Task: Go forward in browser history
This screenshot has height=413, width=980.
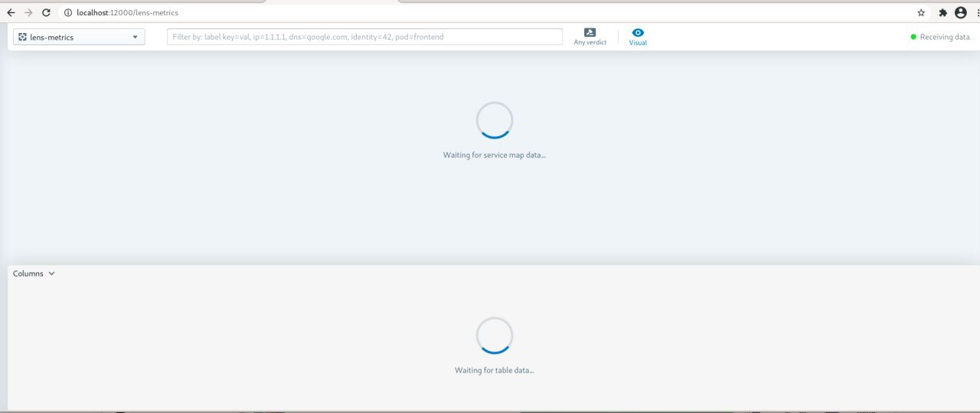Action: (28, 13)
